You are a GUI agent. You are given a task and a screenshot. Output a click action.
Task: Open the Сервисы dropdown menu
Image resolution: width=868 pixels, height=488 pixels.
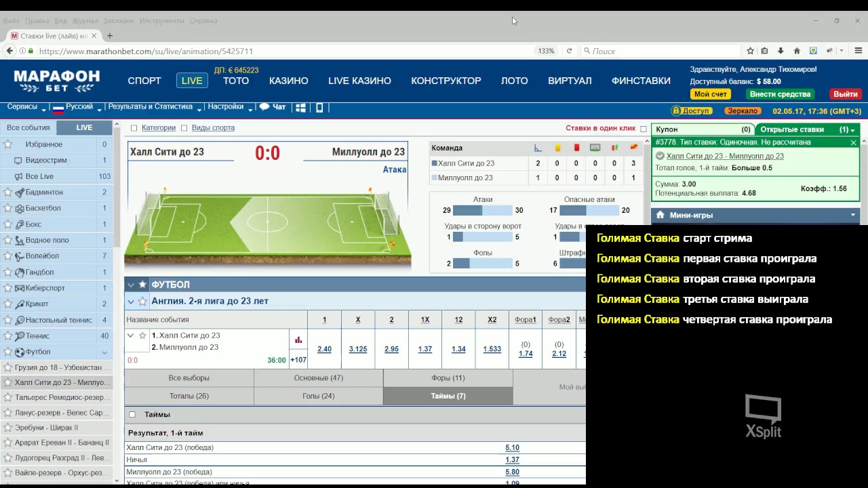coord(26,107)
